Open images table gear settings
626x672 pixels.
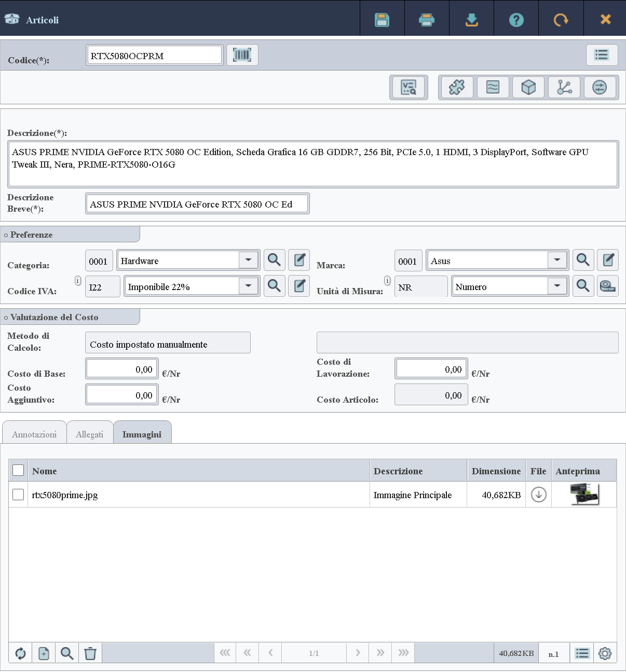[605, 653]
